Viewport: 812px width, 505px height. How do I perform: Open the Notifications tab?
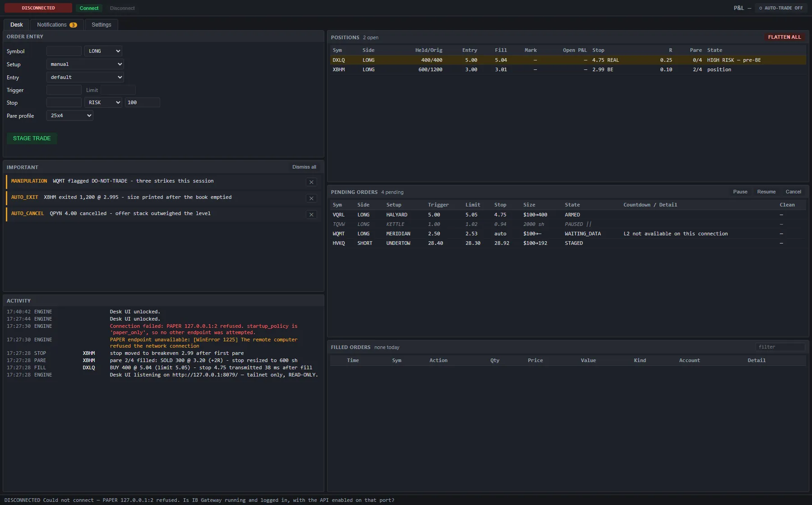click(57, 25)
